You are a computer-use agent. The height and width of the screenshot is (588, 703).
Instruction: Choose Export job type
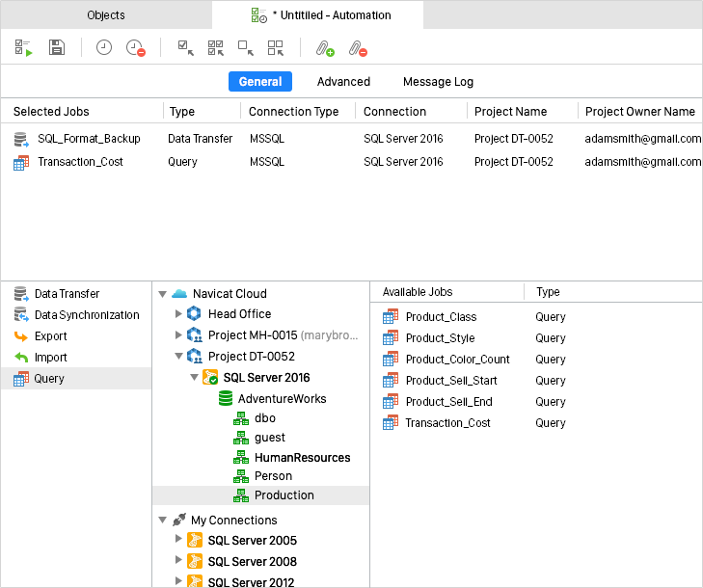76,336
